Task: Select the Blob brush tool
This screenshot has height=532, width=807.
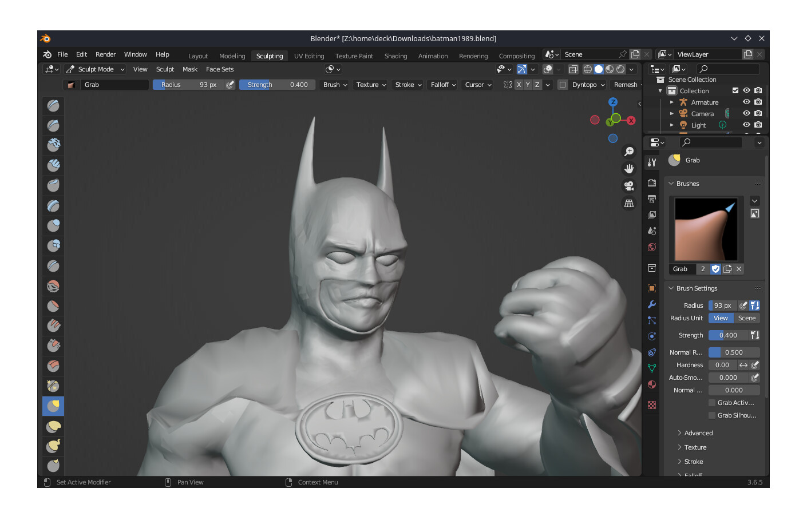Action: (x=53, y=245)
